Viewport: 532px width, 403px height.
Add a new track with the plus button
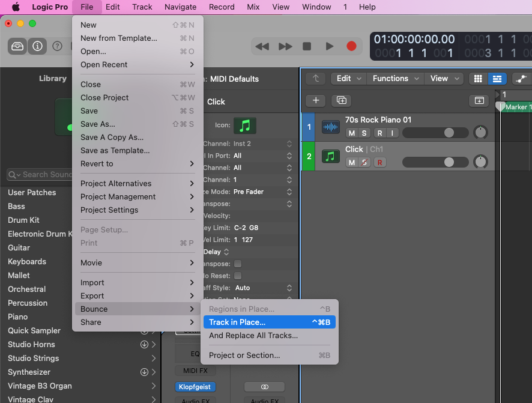(x=315, y=100)
